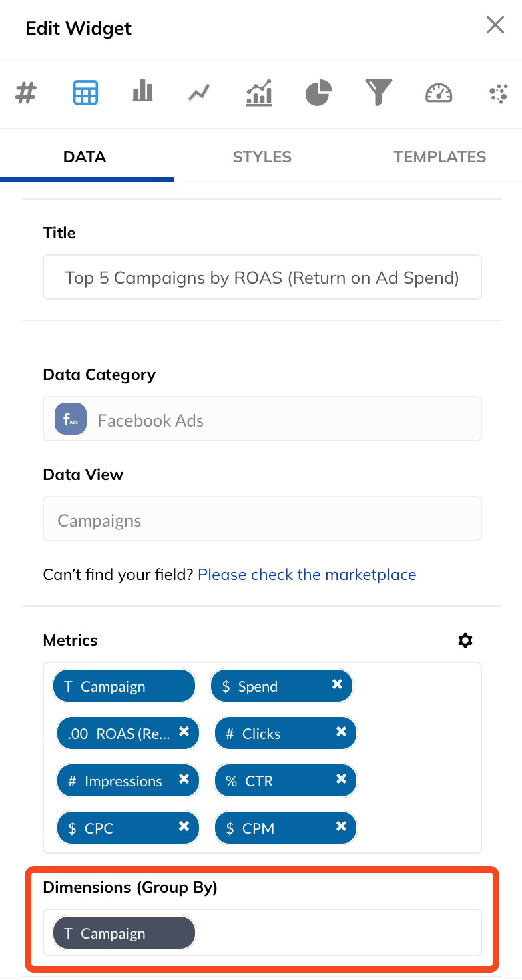The image size is (522, 980).
Task: Choose the table widget type icon
Action: 85,93
